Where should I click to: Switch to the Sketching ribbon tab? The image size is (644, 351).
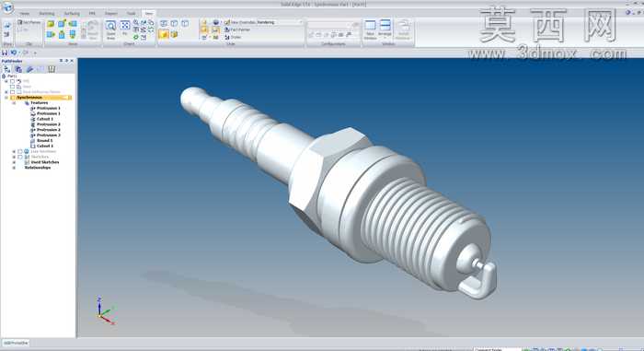[x=46, y=14]
